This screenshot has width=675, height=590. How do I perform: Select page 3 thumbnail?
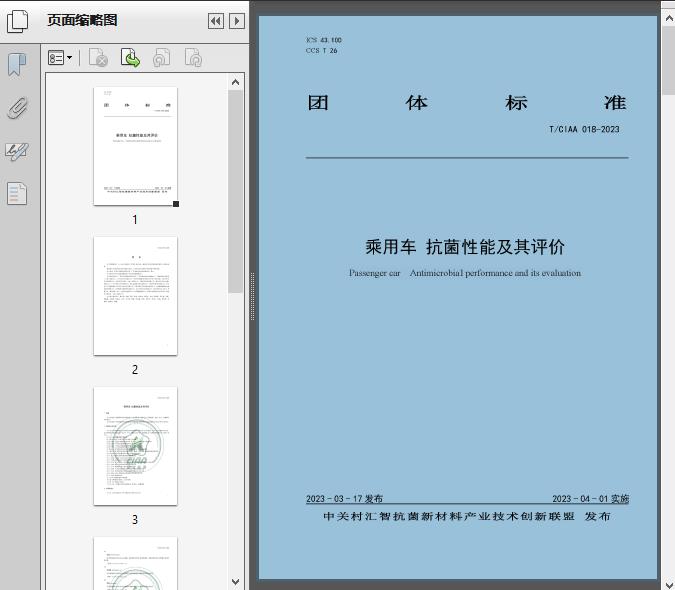coord(135,446)
